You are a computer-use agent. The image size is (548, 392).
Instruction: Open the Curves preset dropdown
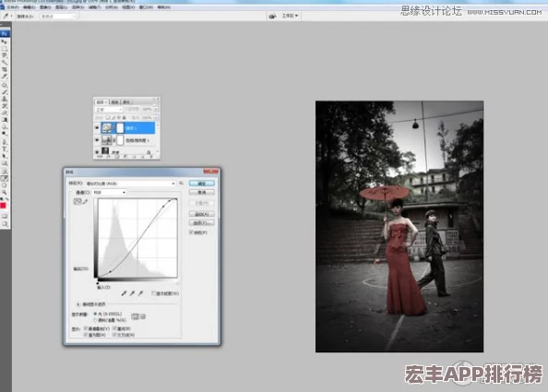[x=130, y=183]
